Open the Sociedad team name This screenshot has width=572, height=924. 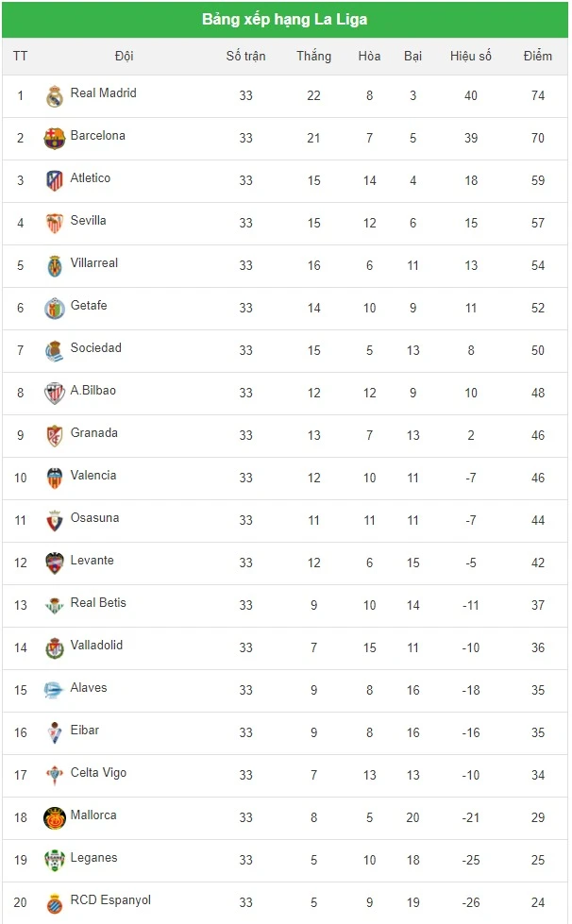(96, 347)
